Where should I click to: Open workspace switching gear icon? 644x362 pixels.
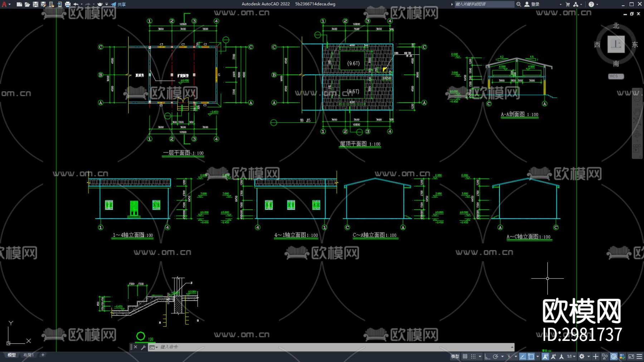pyautogui.click(x=582, y=356)
